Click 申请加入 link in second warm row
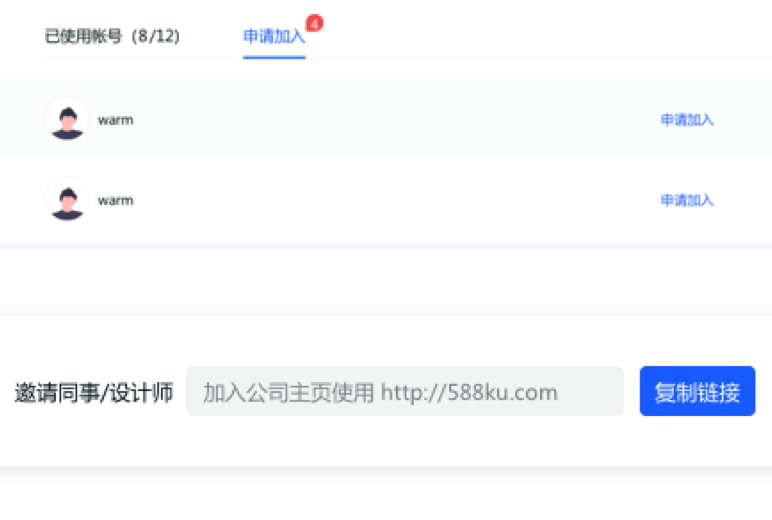This screenshot has width=772, height=520. pos(687,200)
